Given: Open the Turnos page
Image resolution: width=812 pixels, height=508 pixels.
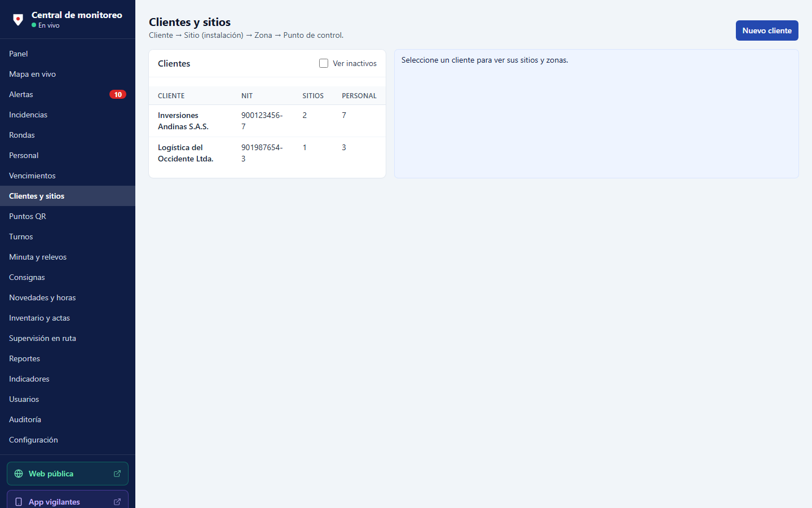Looking at the screenshot, I should 68,237.
